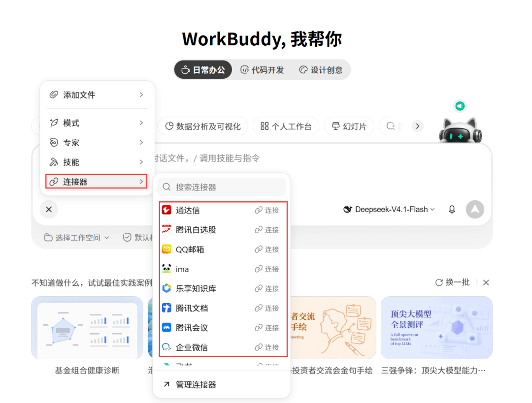The height and width of the screenshot is (403, 532).
Task: Click the QQ邮箱 envelope icon
Action: (166, 249)
